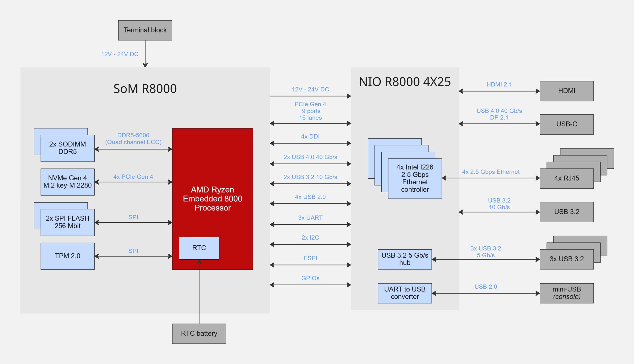634x364 pixels.
Task: Click the 3x UART label
Action: click(x=310, y=218)
